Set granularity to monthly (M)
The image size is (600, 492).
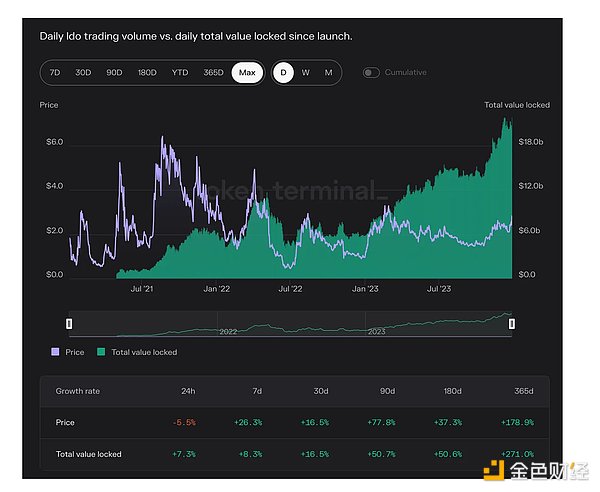pos(328,73)
